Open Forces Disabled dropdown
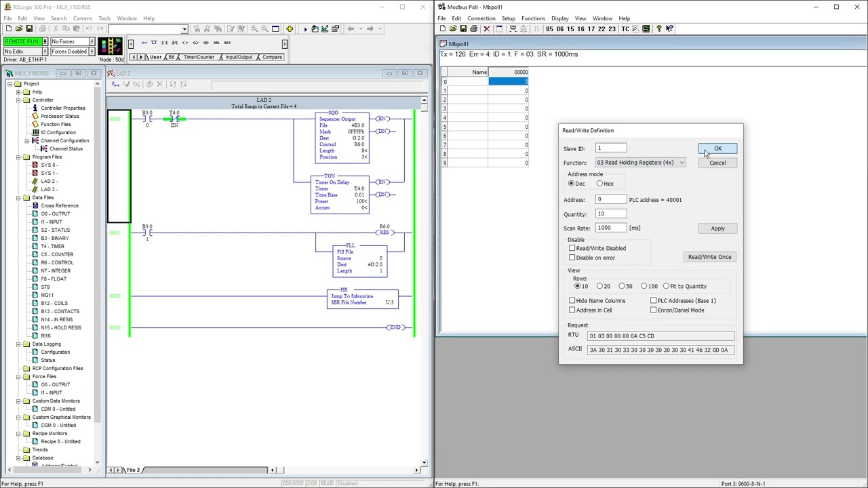868x488 pixels. [92, 51]
